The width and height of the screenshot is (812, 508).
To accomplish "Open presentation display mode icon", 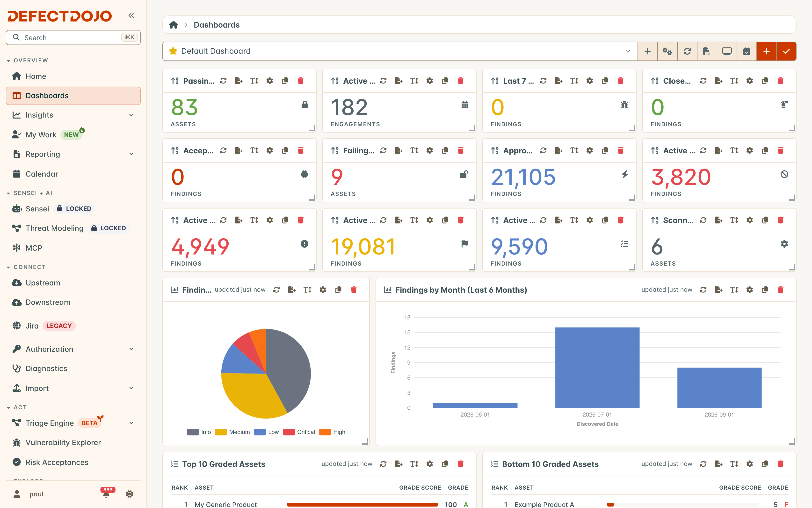I will 727,51.
